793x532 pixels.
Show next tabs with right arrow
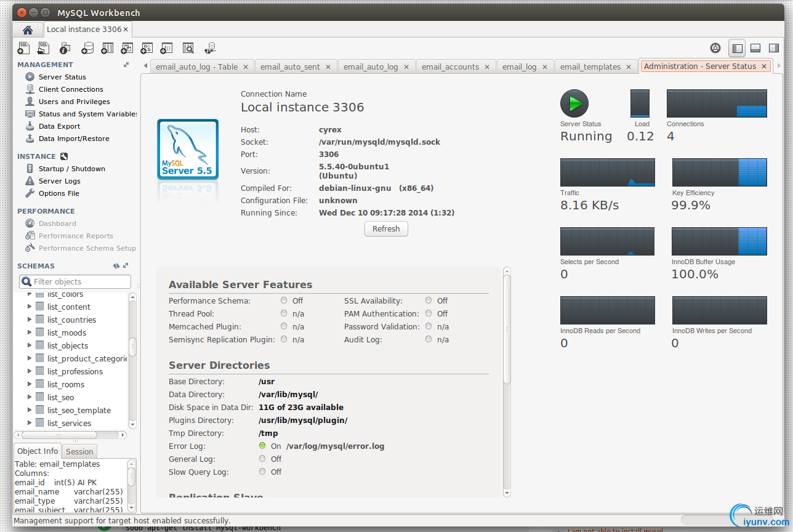(779, 66)
